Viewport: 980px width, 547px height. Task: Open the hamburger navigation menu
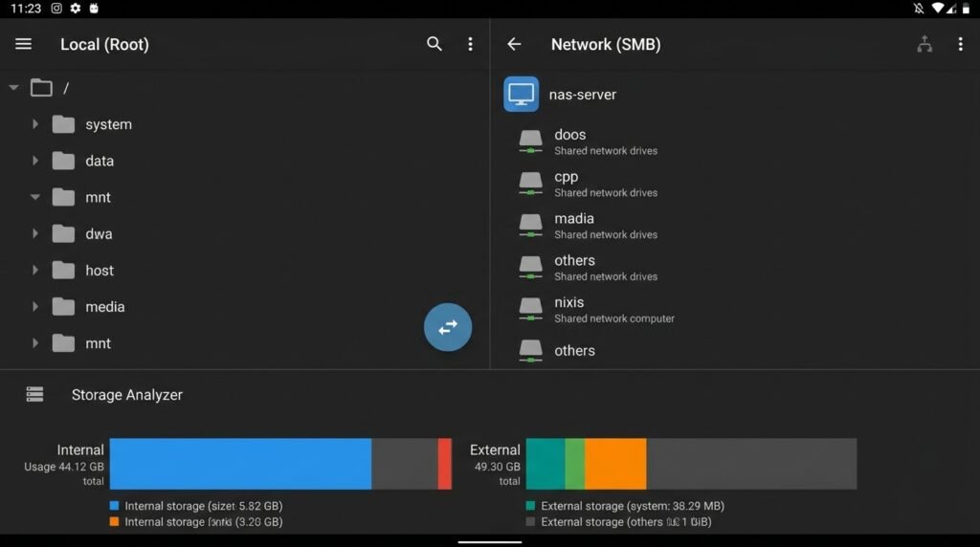click(23, 44)
